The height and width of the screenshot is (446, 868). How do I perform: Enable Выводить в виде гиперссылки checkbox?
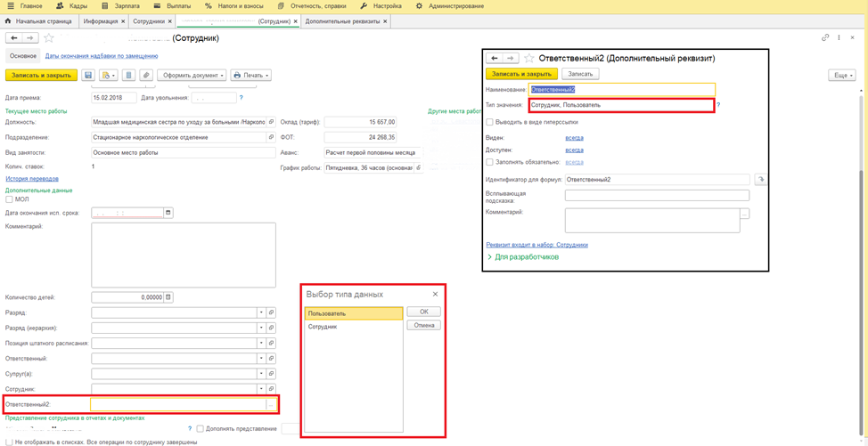[489, 122]
